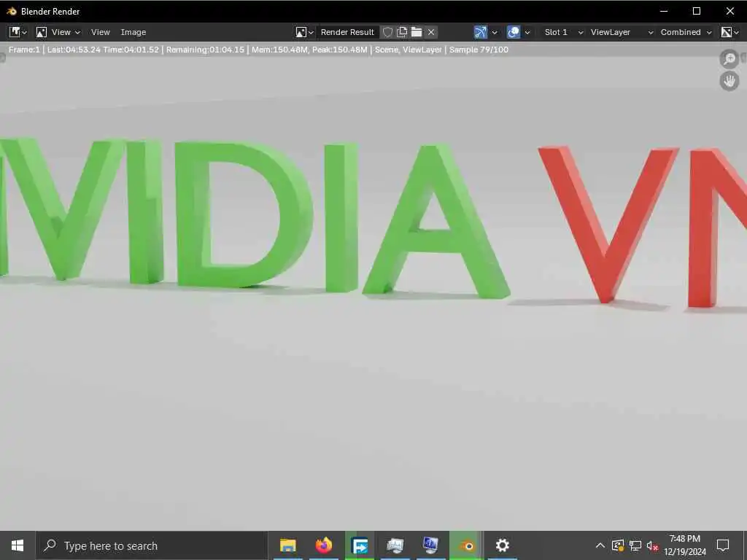
Task: Open File Explorer from the taskbar
Action: [287, 545]
